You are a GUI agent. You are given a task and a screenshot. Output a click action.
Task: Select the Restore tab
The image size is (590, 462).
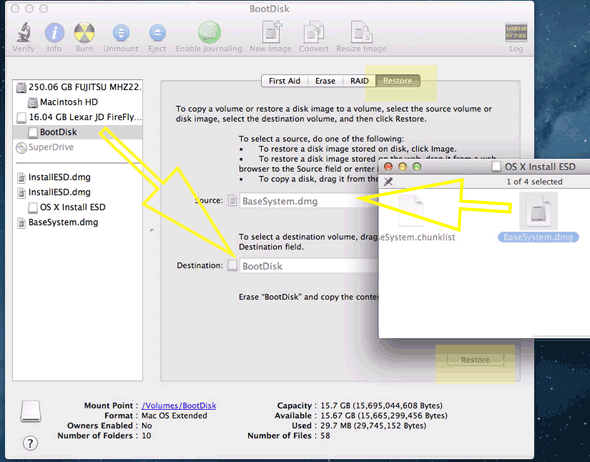coord(398,81)
